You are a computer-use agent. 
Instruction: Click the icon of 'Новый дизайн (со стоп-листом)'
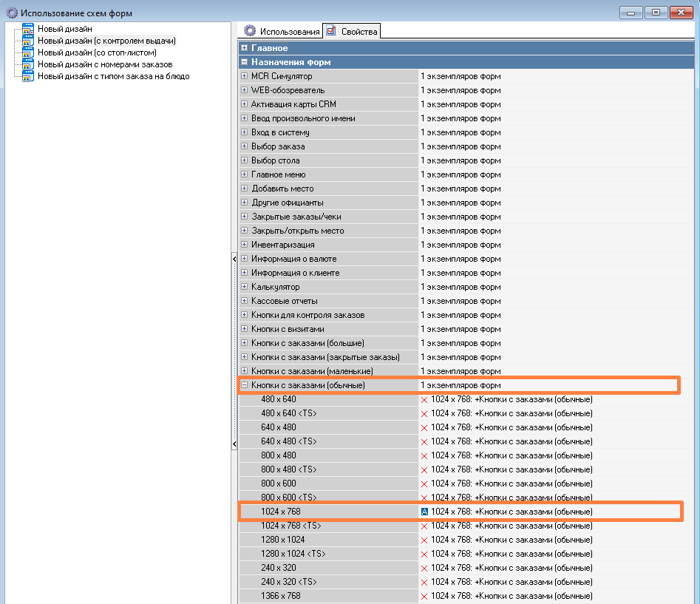coord(28,52)
